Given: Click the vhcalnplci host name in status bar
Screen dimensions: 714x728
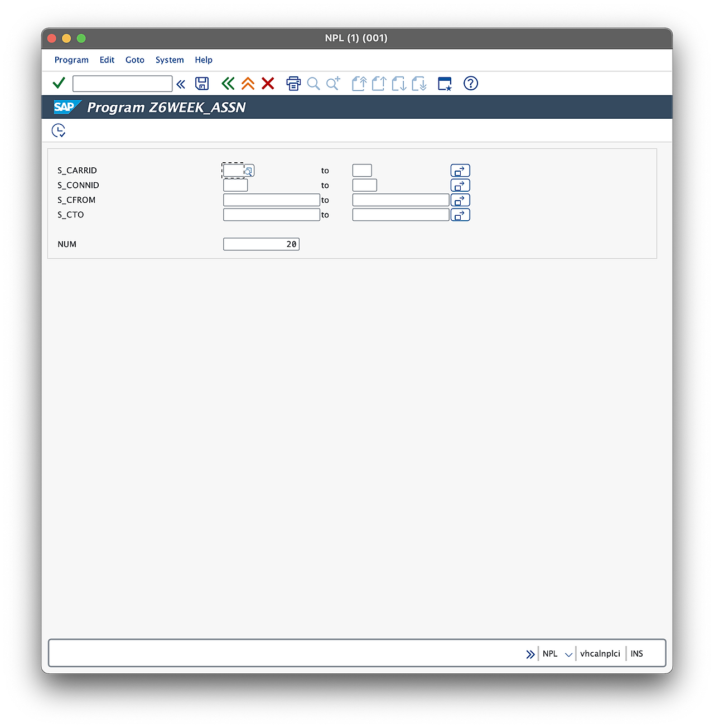Looking at the screenshot, I should point(600,654).
